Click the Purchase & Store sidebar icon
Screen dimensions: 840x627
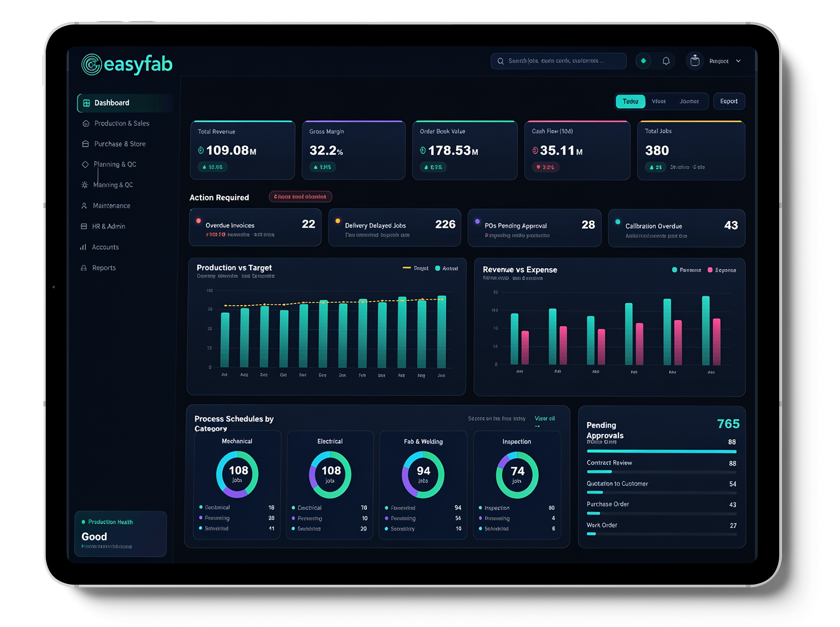(x=85, y=144)
